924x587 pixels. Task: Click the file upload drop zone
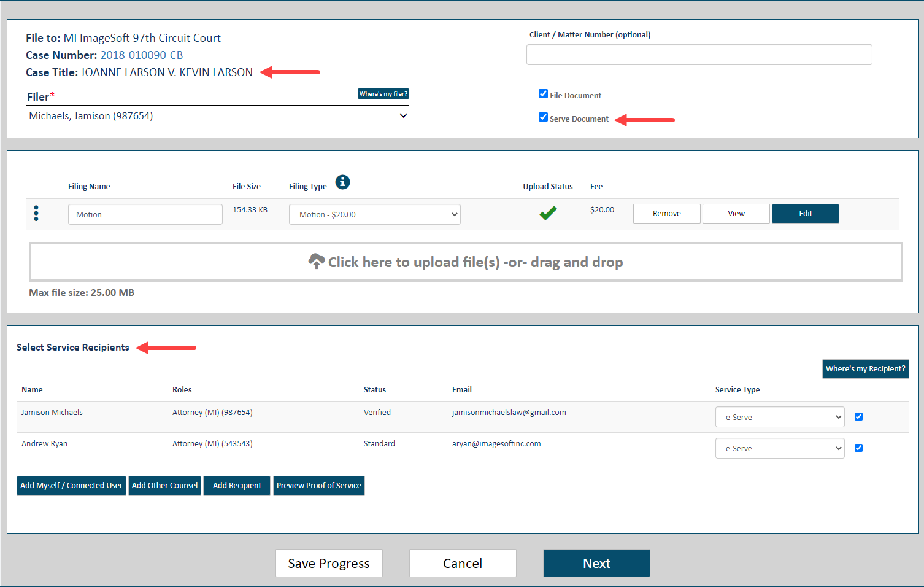click(x=466, y=262)
